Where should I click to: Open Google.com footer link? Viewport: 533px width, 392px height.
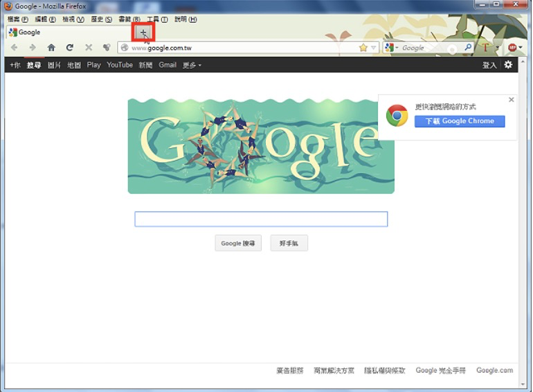click(495, 371)
